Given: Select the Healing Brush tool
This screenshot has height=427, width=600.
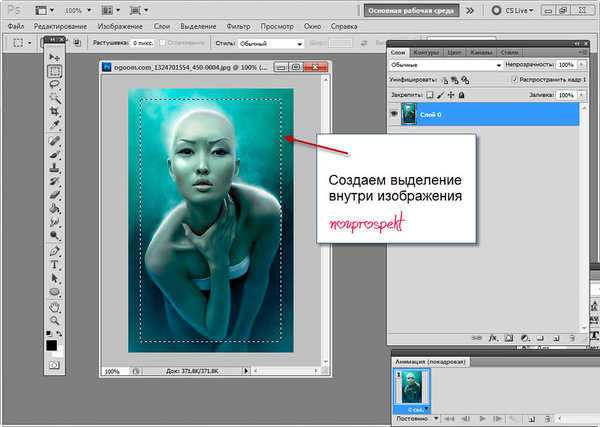Looking at the screenshot, I should (x=54, y=141).
